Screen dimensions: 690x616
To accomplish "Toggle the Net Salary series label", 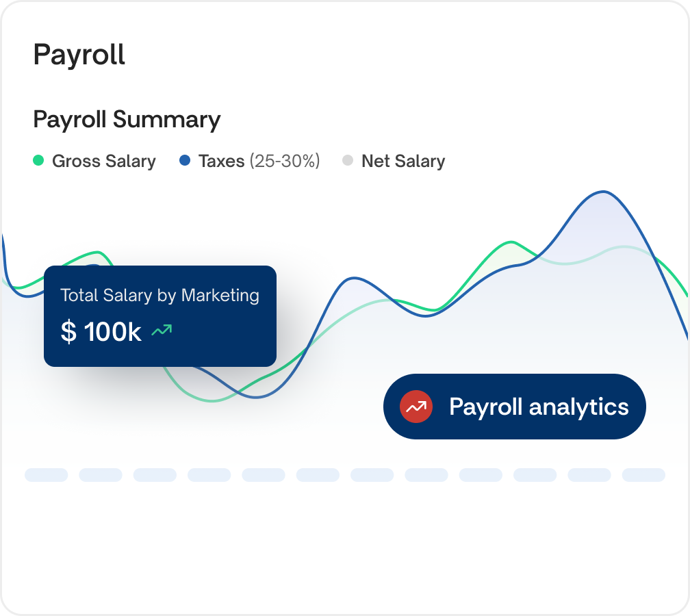I will pos(403,162).
